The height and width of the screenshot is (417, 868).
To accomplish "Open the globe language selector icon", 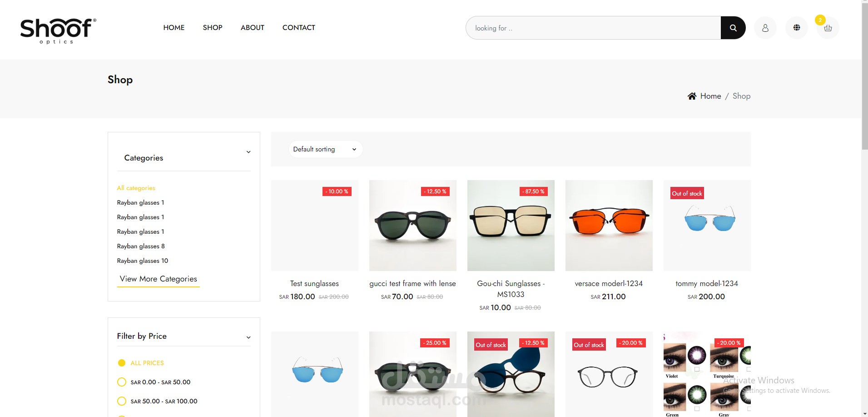I will coord(797,28).
